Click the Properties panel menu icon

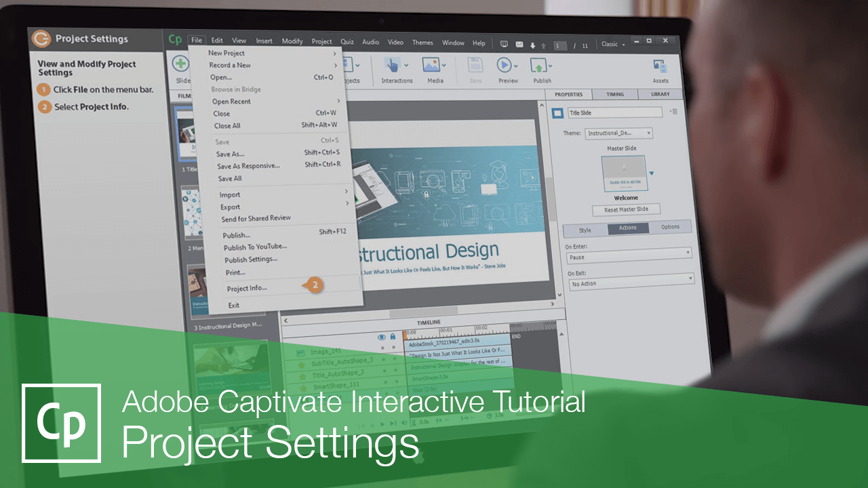(673, 112)
